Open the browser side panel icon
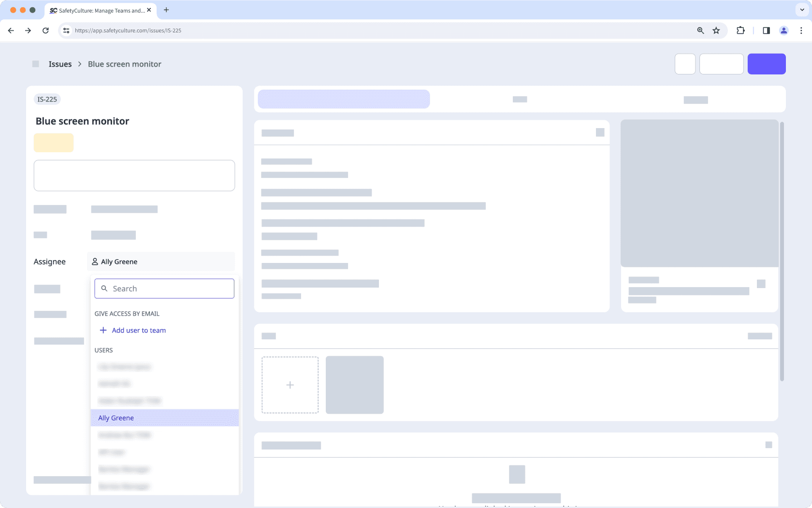 tap(766, 30)
